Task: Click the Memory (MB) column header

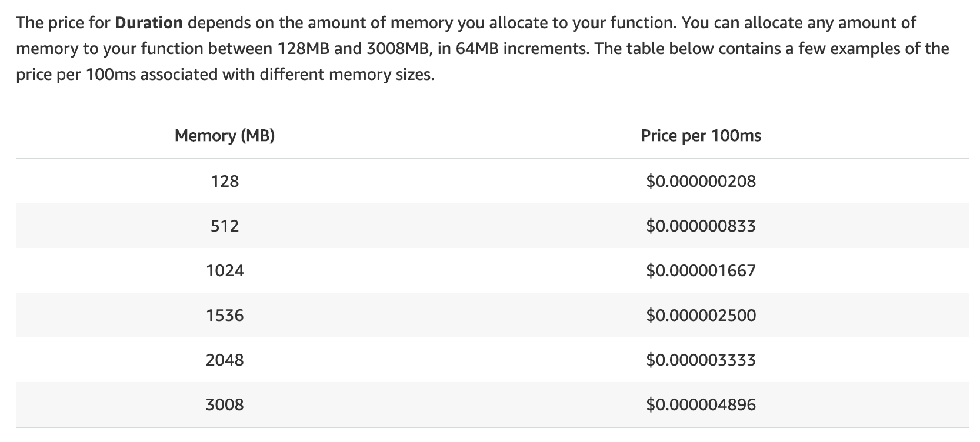Action: tap(225, 136)
